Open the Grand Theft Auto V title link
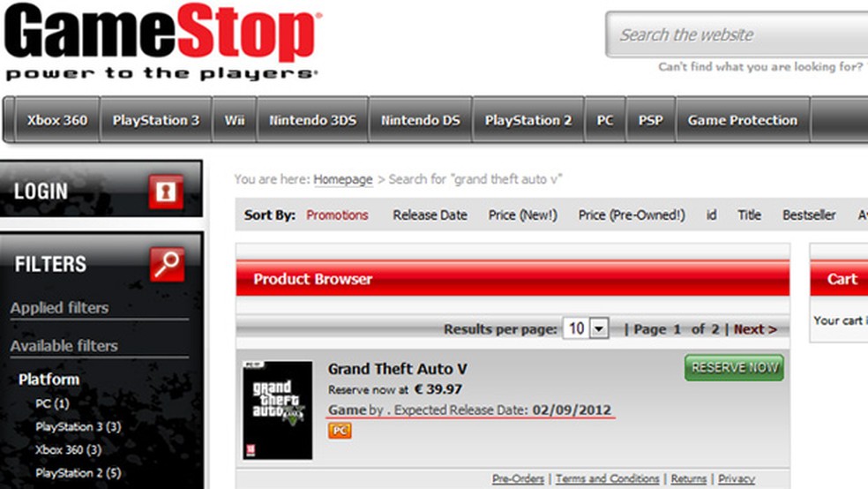This screenshot has width=868, height=489. pyautogui.click(x=398, y=369)
